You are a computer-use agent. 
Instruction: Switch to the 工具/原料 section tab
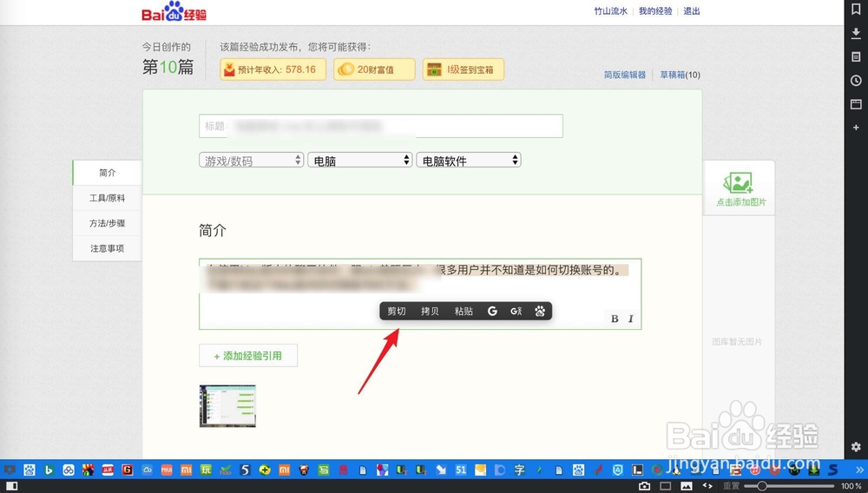point(108,198)
